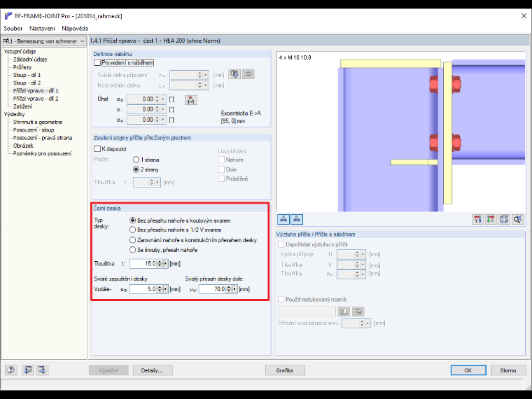
Task: Select Příčel vpravo - díl 1 in the tree
Action: 36,90
